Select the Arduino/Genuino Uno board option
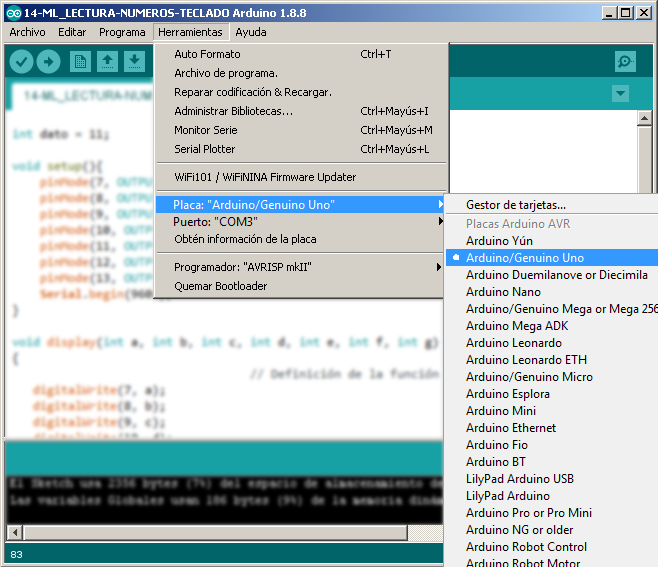This screenshot has height=567, width=658. point(551,258)
